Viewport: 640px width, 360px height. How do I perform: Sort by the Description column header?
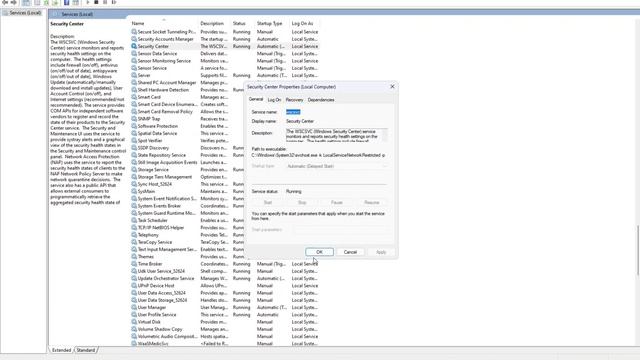(215, 24)
